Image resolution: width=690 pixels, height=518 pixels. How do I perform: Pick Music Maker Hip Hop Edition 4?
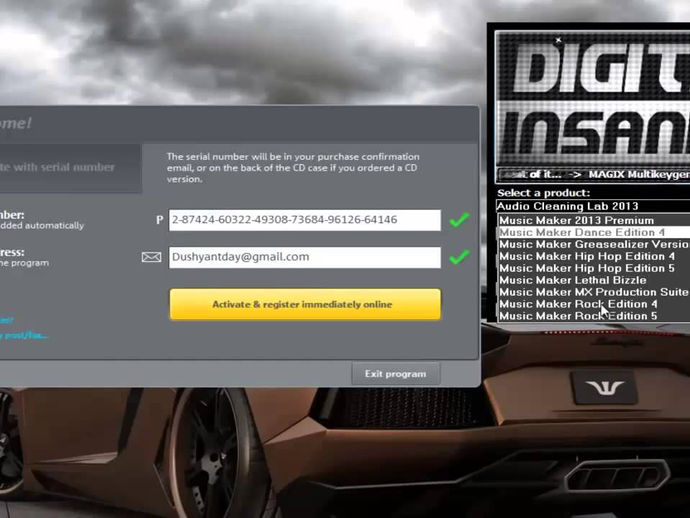594,256
